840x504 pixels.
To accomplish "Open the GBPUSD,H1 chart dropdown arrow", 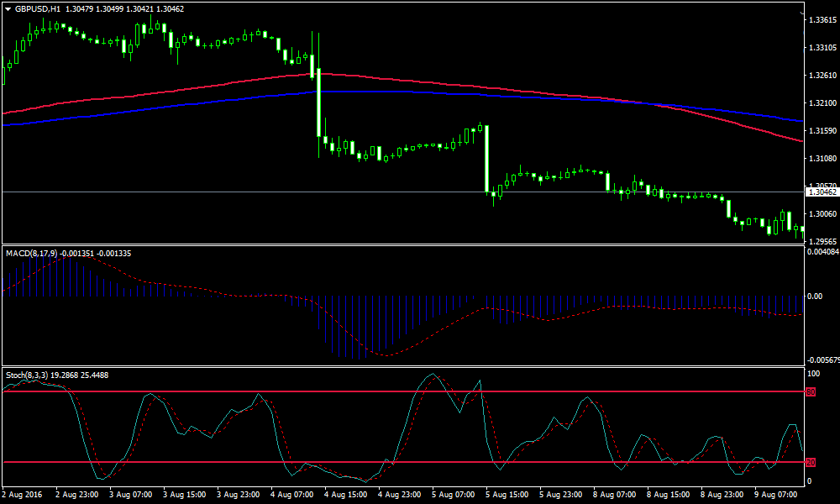I will tap(8, 8).
